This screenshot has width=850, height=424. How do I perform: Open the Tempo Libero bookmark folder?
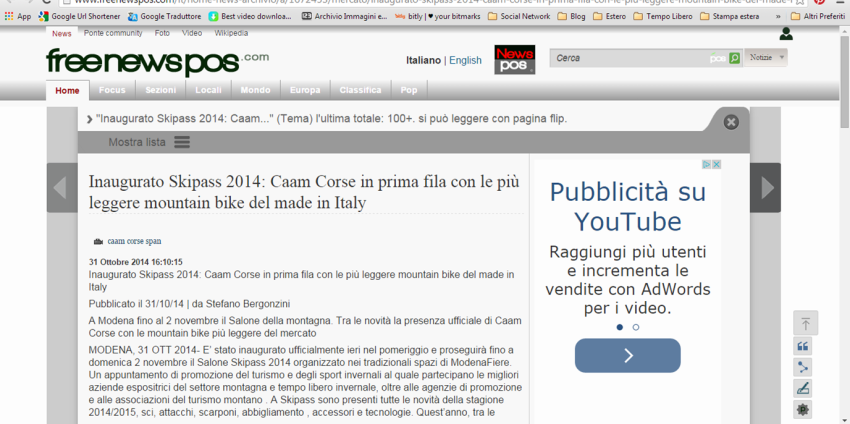coord(662,16)
